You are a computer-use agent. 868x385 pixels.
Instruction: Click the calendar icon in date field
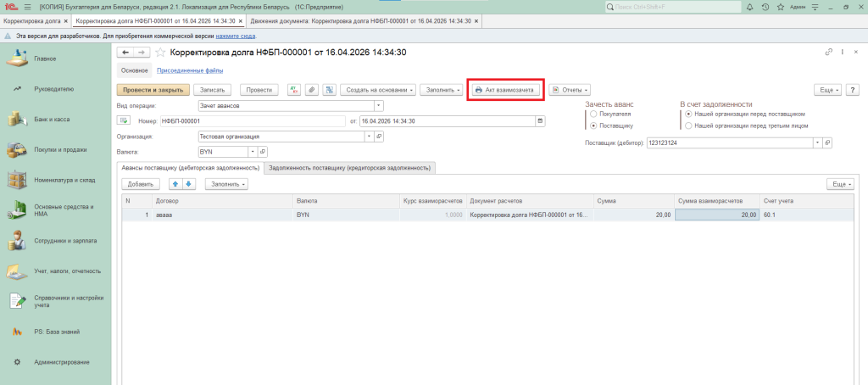point(539,121)
